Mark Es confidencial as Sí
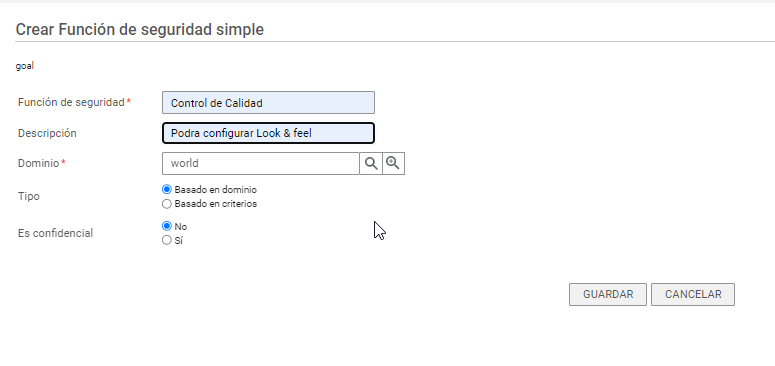This screenshot has width=775, height=366. tap(167, 241)
